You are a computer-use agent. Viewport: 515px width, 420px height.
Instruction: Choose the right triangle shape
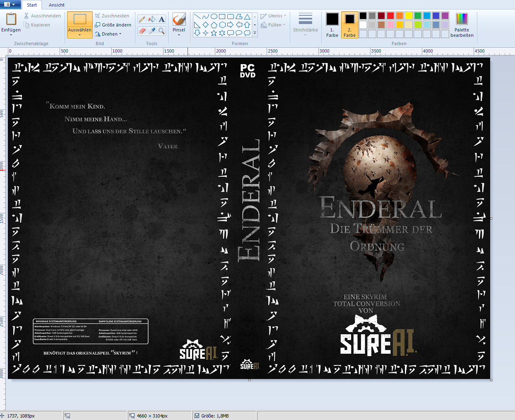pos(197,25)
